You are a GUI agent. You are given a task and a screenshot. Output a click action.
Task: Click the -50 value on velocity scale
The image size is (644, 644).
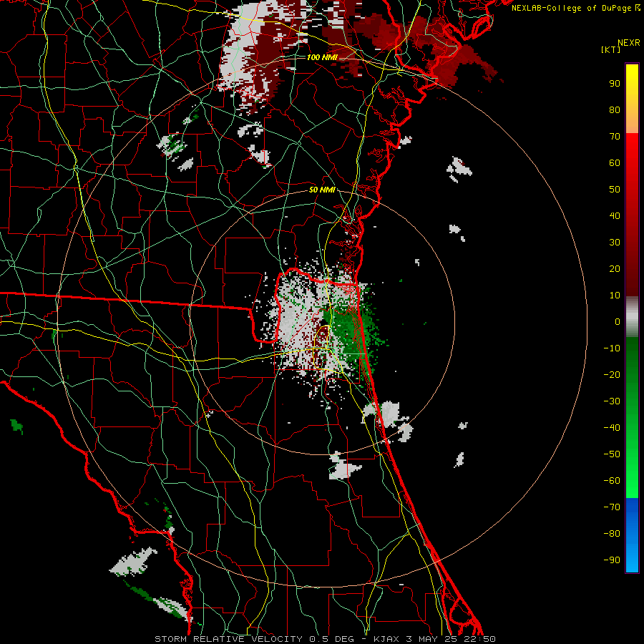coord(612,454)
